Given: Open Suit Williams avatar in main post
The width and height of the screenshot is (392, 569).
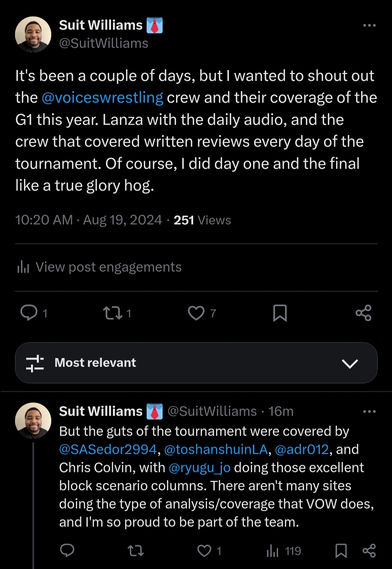Looking at the screenshot, I should pos(33,35).
